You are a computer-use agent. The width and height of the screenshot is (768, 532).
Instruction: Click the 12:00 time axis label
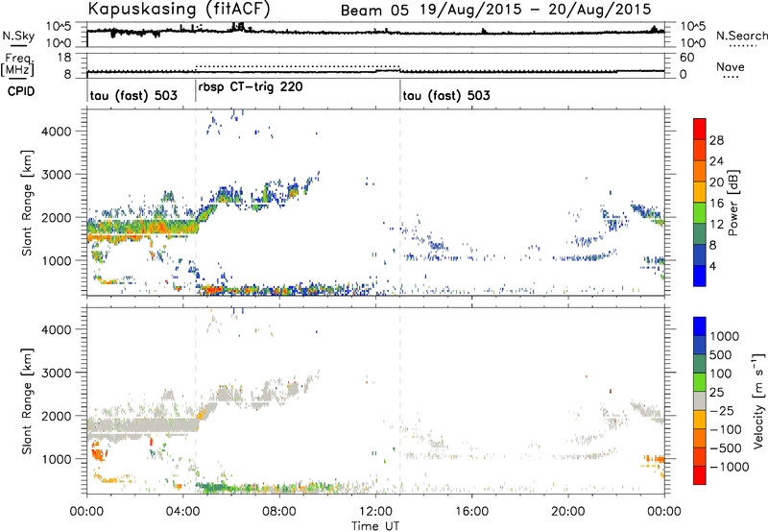pyautogui.click(x=375, y=512)
